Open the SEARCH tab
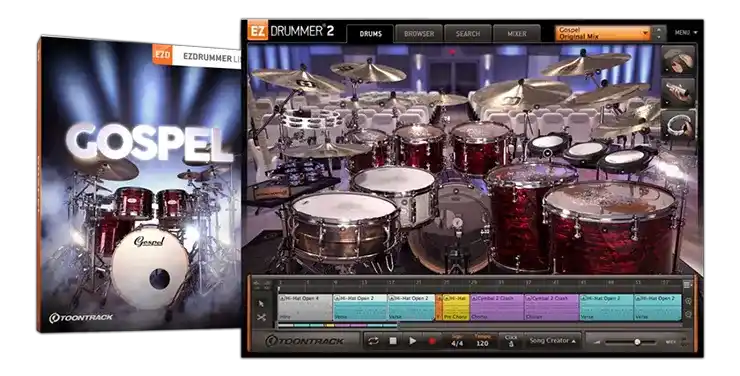The width and height of the screenshot is (740, 376). click(x=468, y=34)
